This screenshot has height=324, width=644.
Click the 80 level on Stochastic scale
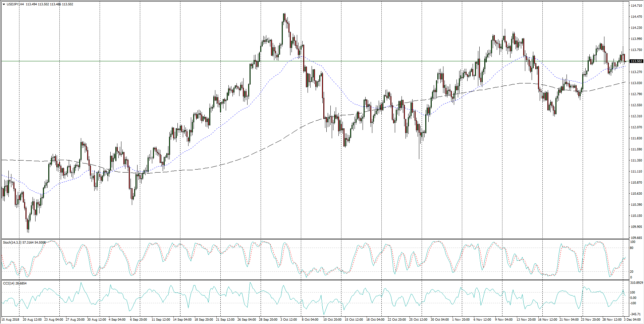pos(632,248)
